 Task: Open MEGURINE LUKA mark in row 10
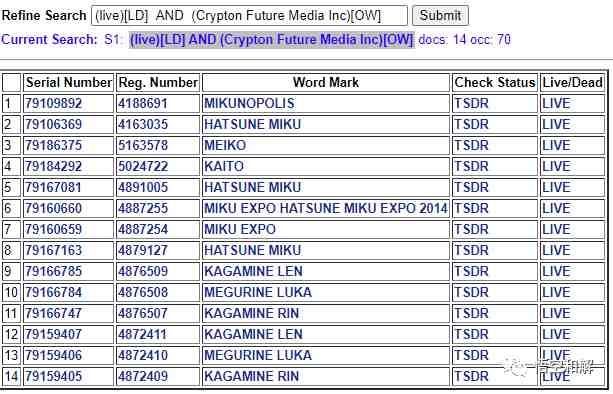pyautogui.click(x=258, y=292)
